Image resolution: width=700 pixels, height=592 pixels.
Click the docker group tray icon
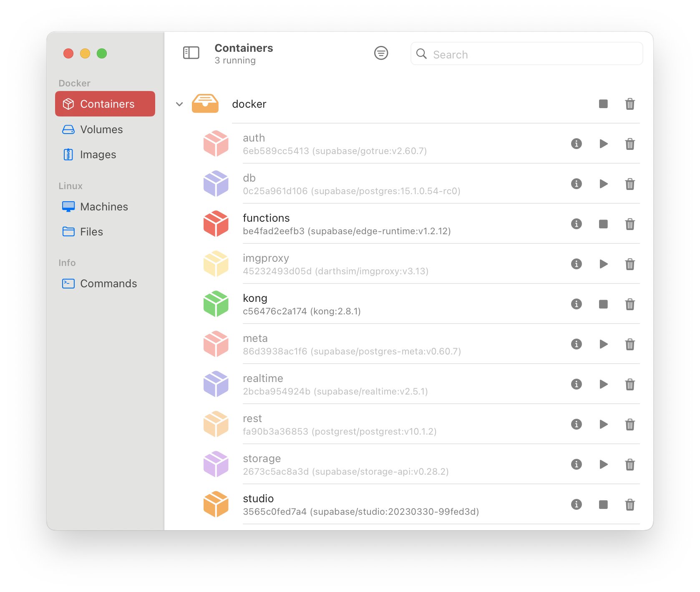[x=205, y=104]
